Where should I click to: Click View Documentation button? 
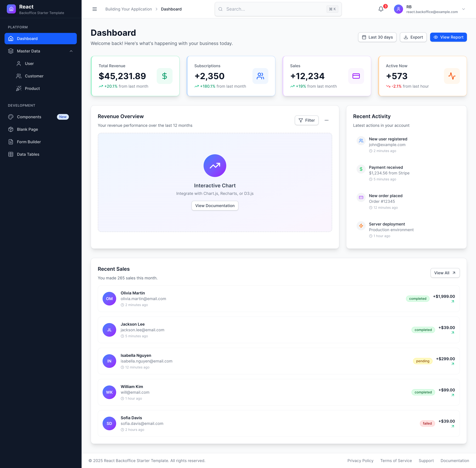coord(215,205)
